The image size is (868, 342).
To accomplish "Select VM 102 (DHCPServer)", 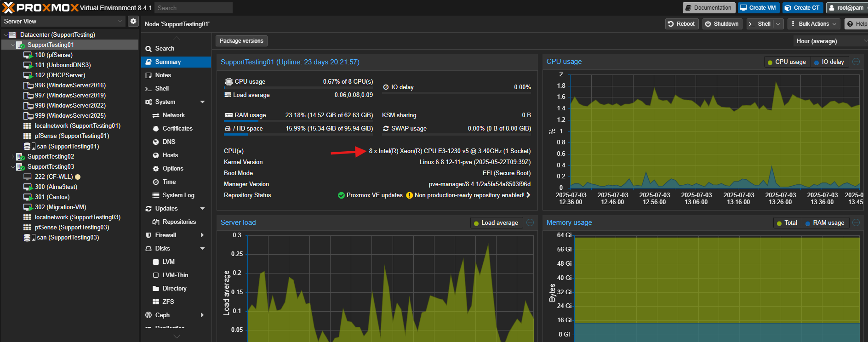I will [60, 75].
